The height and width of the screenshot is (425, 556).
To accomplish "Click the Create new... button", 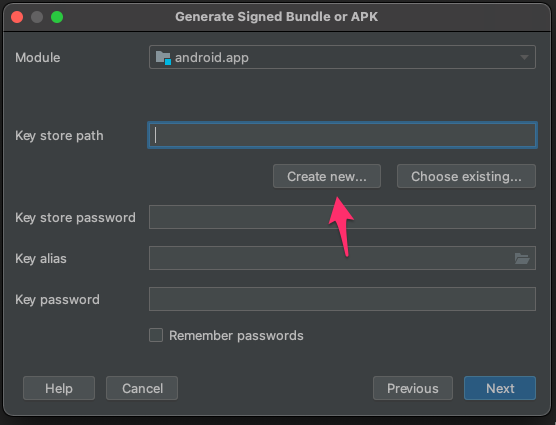I will (327, 176).
